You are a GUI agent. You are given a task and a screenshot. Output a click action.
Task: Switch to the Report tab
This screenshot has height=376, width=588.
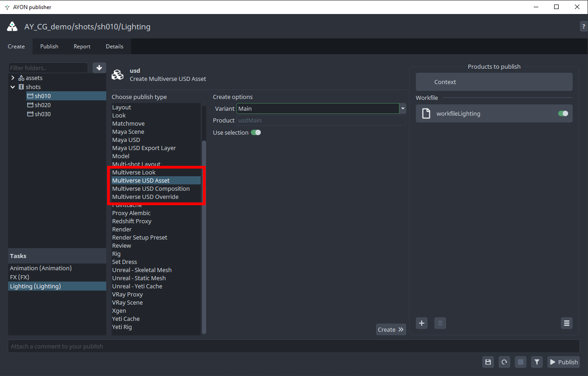(x=82, y=47)
